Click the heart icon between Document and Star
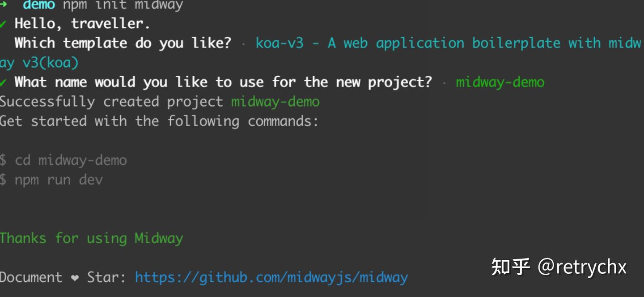The width and height of the screenshot is (644, 297). [x=75, y=278]
